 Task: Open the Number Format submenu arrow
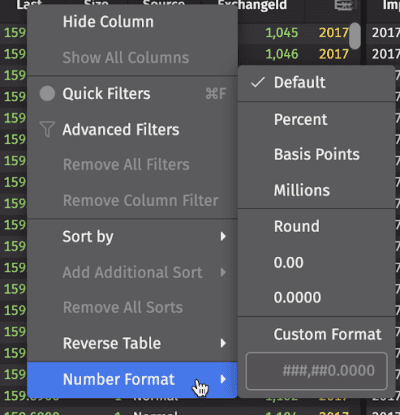point(223,379)
